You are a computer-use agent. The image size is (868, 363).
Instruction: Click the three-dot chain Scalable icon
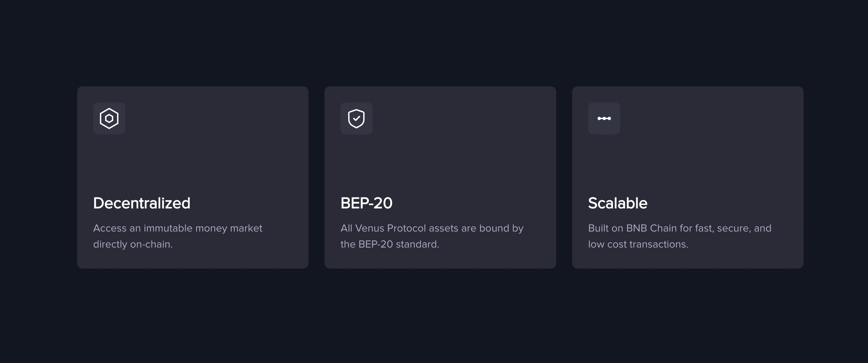[604, 118]
